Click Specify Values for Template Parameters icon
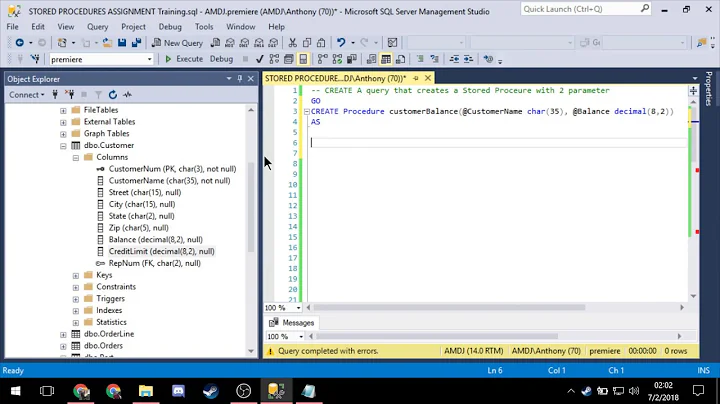Screen dimensions: 720x404 coord(488,59)
